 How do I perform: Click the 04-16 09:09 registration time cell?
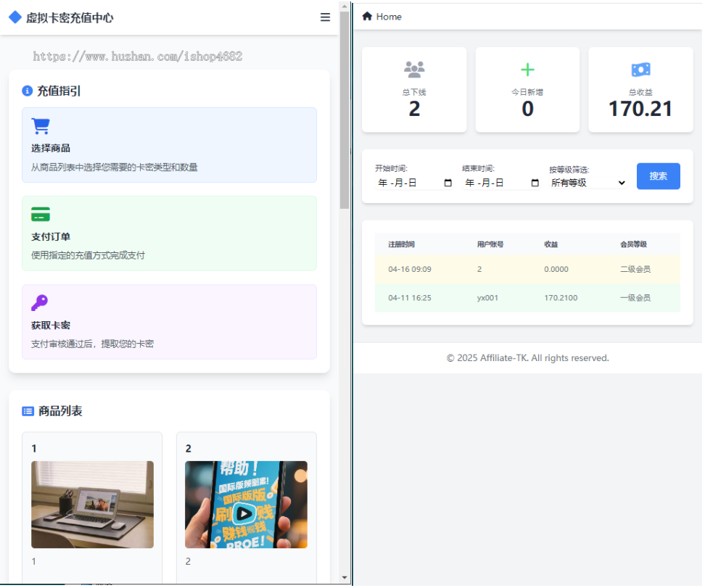tap(411, 270)
